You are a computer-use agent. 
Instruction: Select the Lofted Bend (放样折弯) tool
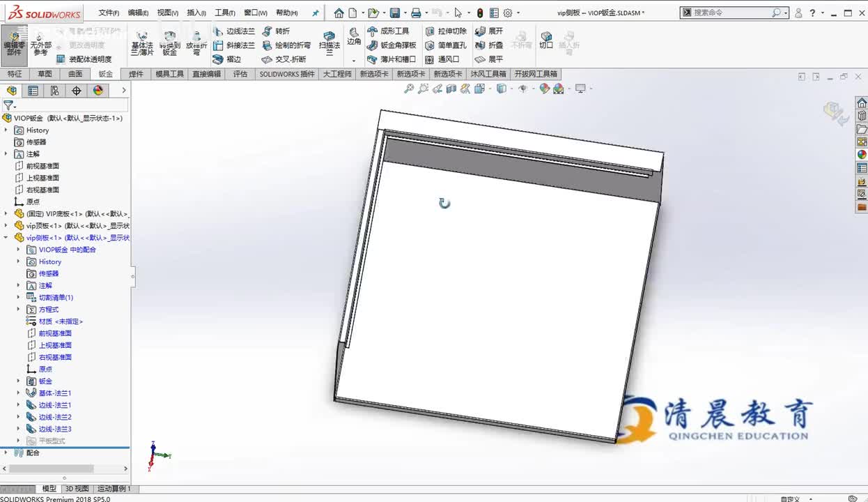[196, 44]
